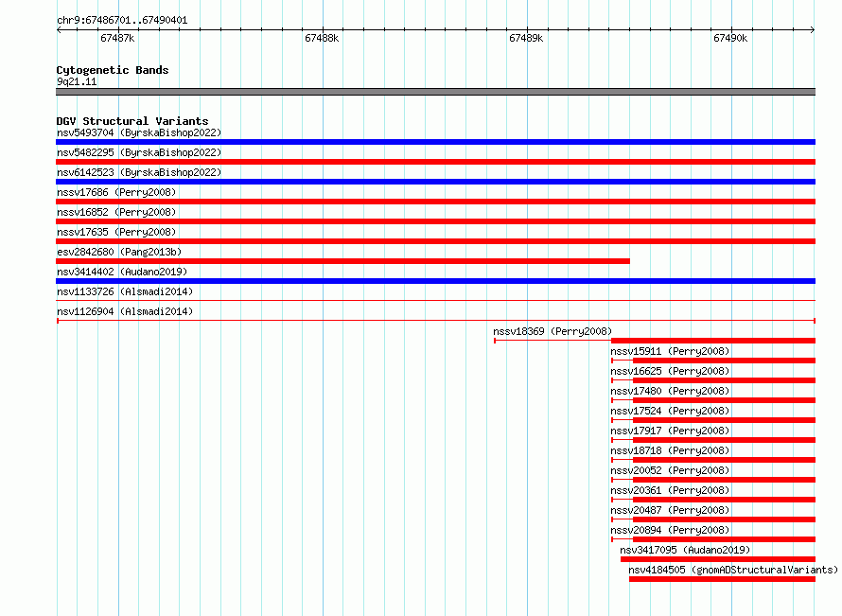Click the 67488k ruler label

click(x=322, y=38)
